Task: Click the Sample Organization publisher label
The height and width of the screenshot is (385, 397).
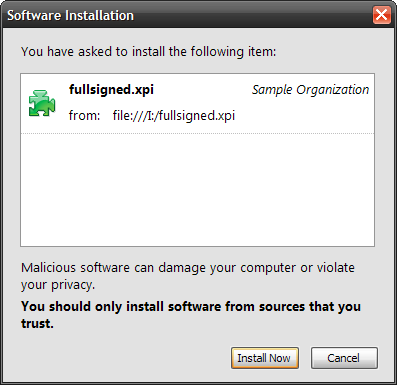Action: click(310, 90)
